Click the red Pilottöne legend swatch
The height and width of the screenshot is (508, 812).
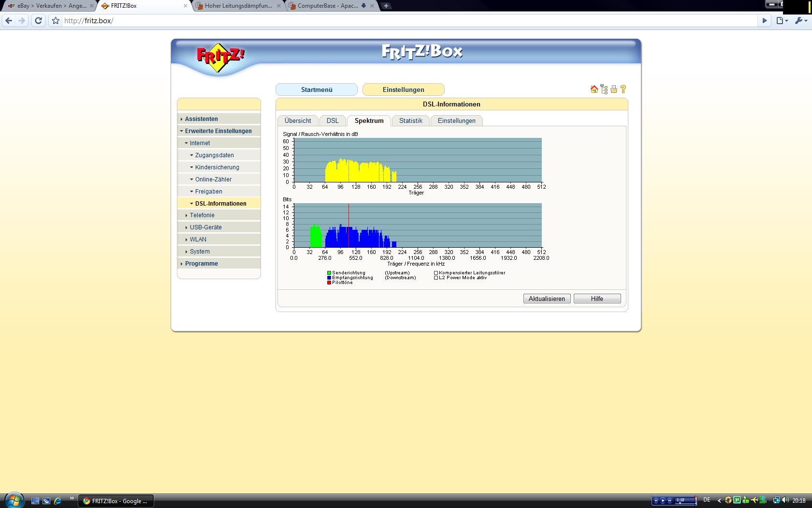point(329,283)
